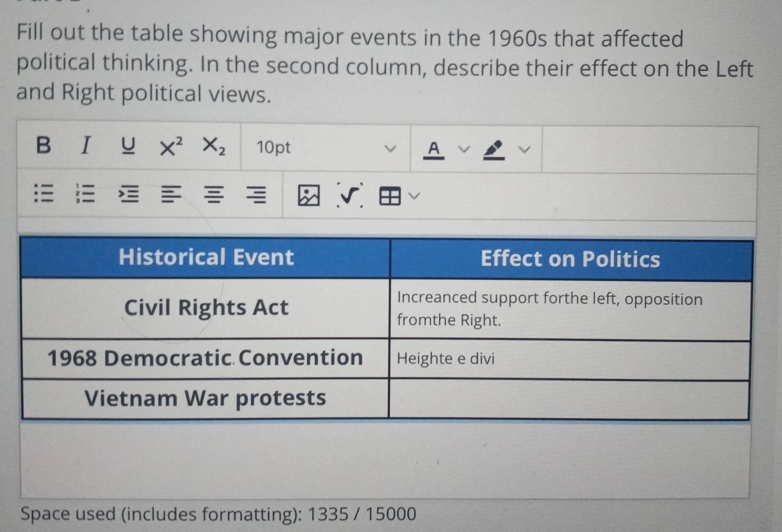The width and height of the screenshot is (782, 532).
Task: Select the 'Civil Rights Act' cell
Action: [x=206, y=308]
